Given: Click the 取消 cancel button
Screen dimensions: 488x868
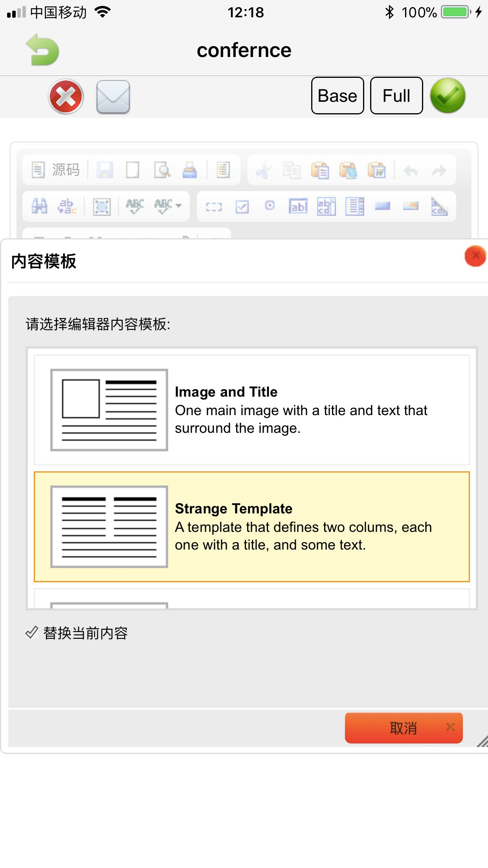Looking at the screenshot, I should [x=404, y=728].
